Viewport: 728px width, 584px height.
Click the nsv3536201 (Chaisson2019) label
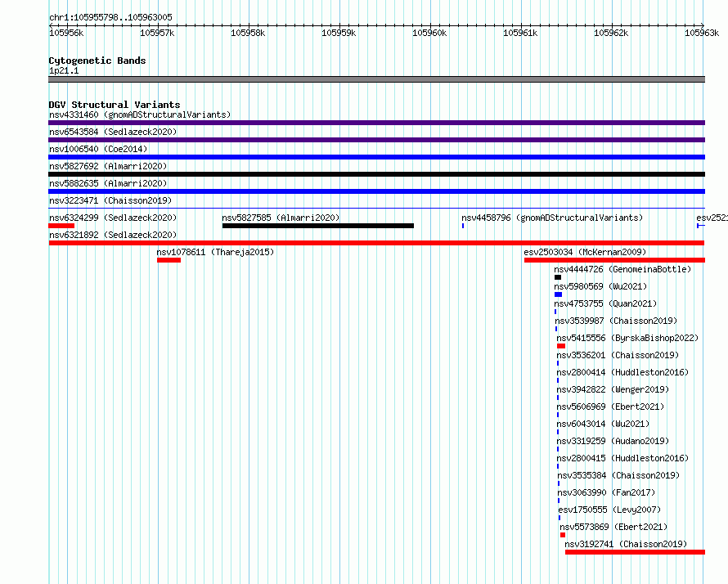coord(618,355)
